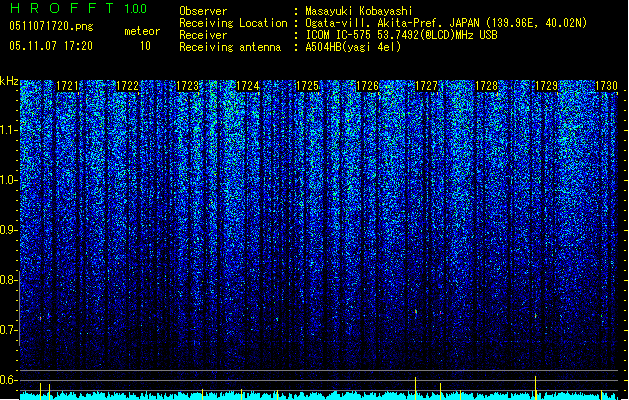Click the kHz axis unit label
Viewport: 629px width, 400px height.
(x=9, y=81)
